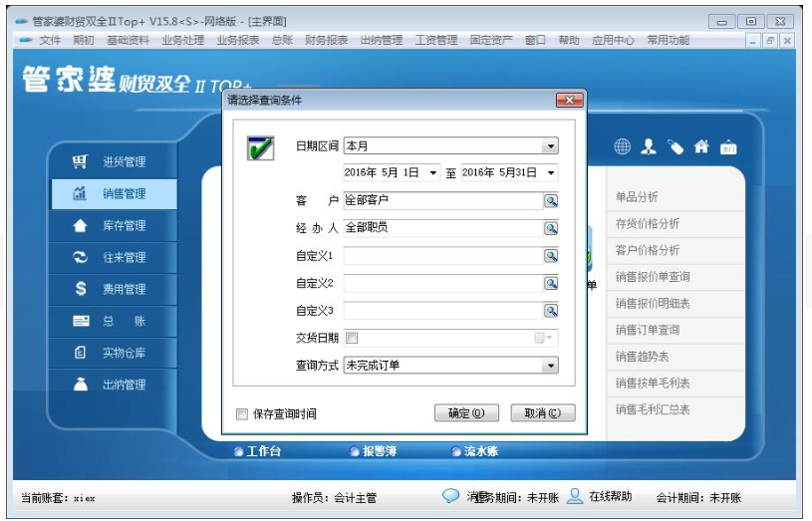812x521 pixels.
Task: Open 销售毛利汇总表 link
Action: click(x=653, y=409)
